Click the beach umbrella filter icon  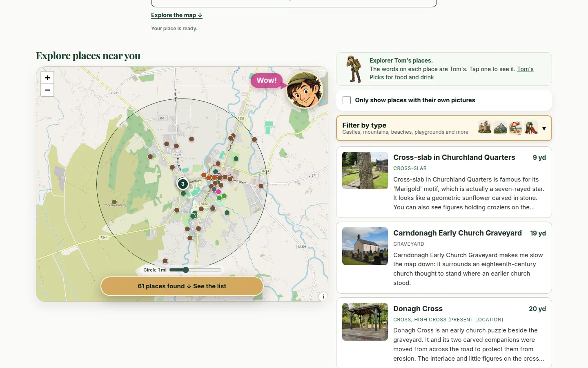pos(516,128)
